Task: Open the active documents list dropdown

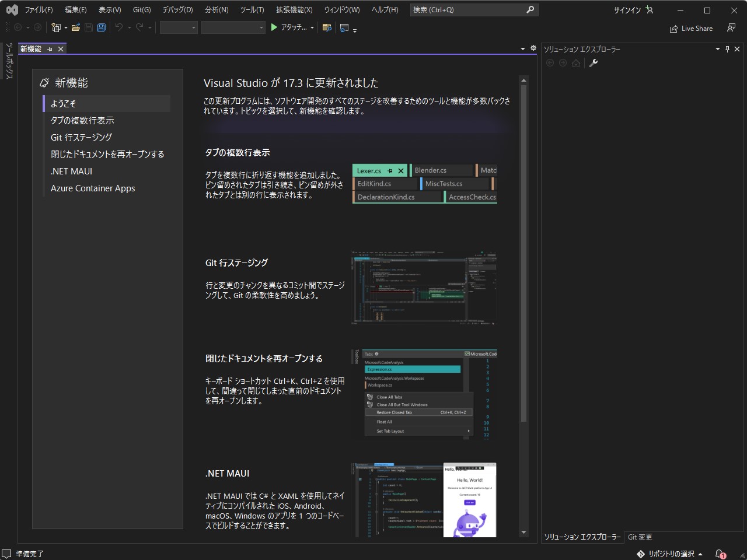Action: [x=523, y=49]
